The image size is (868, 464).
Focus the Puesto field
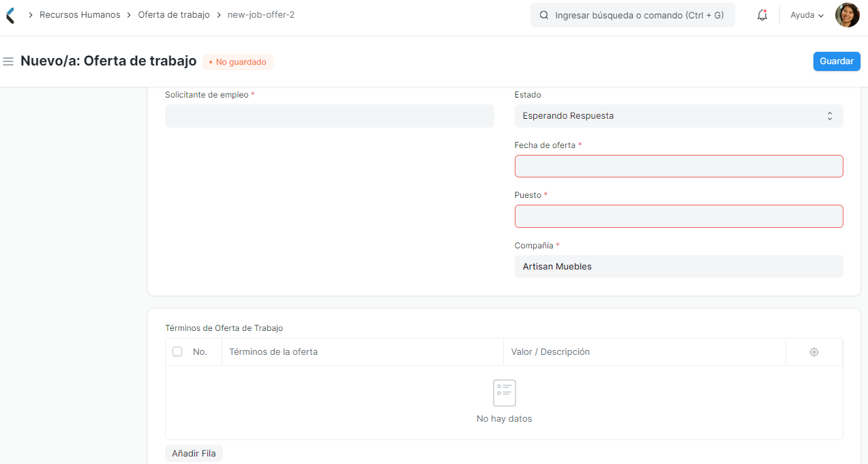pos(678,216)
